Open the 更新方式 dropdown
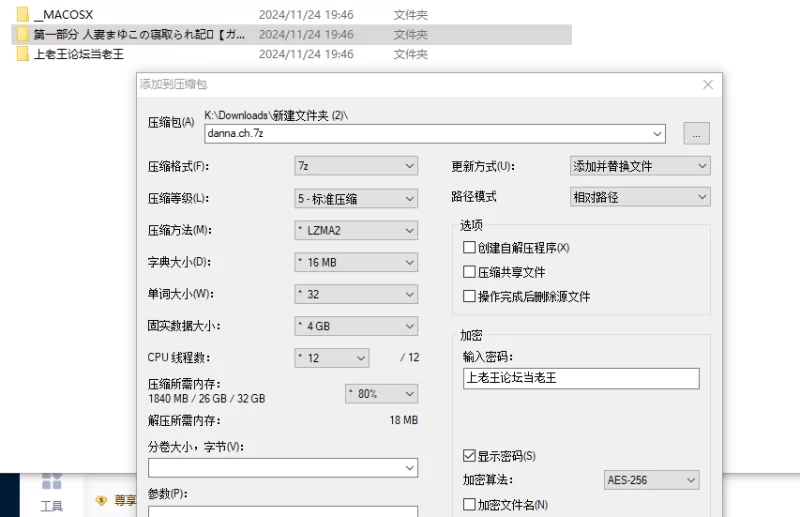Screen dimensions: 800x517 click(x=640, y=166)
